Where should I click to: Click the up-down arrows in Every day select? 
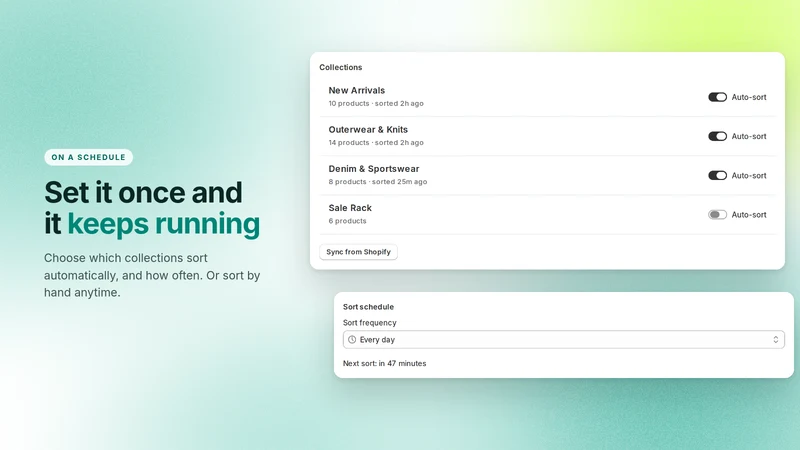[x=776, y=340]
